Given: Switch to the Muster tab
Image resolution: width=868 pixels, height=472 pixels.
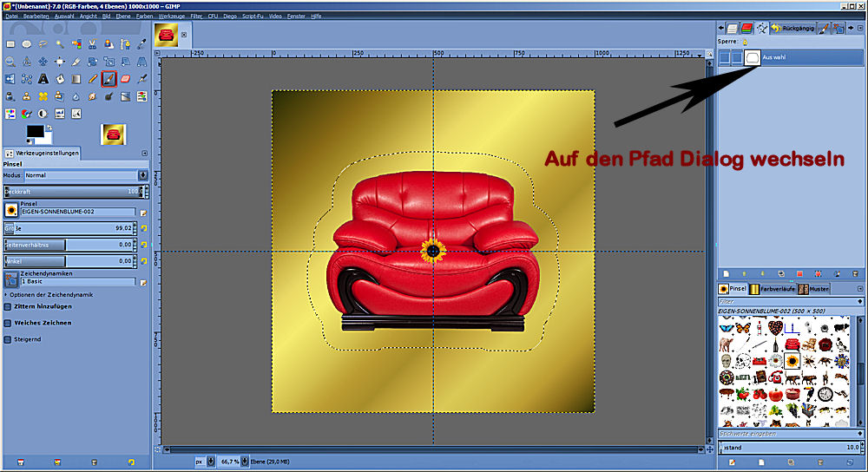Looking at the screenshot, I should click(813, 289).
